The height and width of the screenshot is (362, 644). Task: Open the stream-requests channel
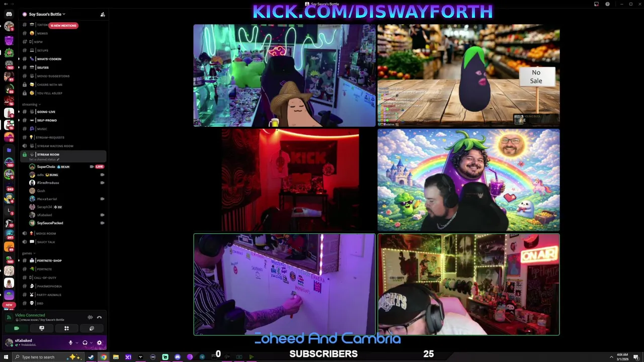click(x=63, y=137)
